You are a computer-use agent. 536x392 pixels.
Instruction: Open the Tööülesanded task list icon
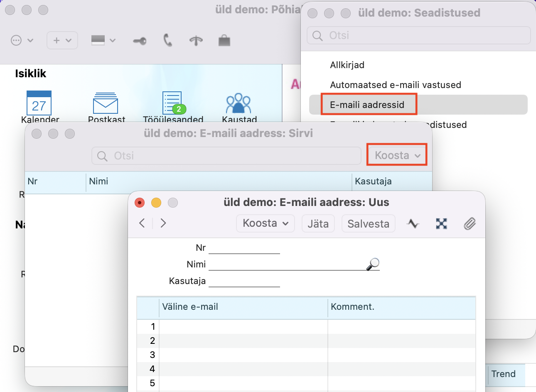(x=173, y=103)
